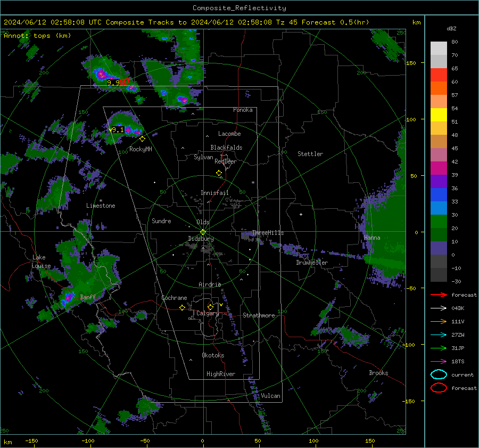
Task: Click red swatch between 65 and 60 dBZ
Action: (x=439, y=75)
